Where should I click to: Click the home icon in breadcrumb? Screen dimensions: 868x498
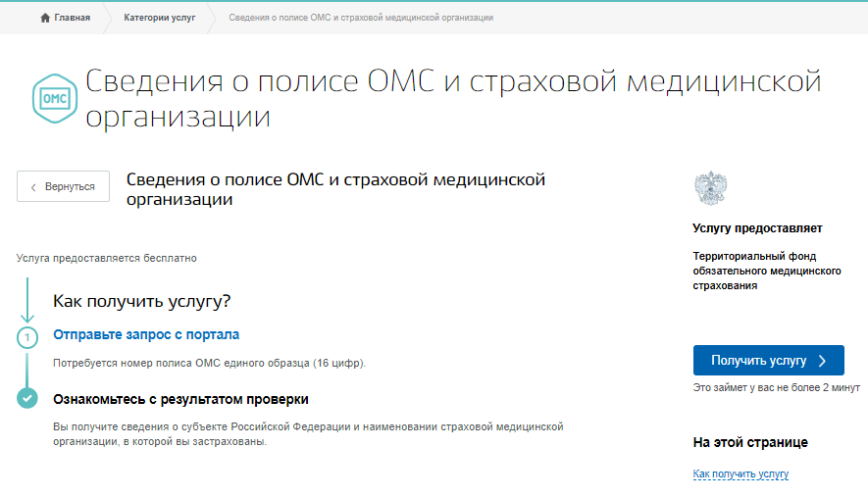click(45, 18)
